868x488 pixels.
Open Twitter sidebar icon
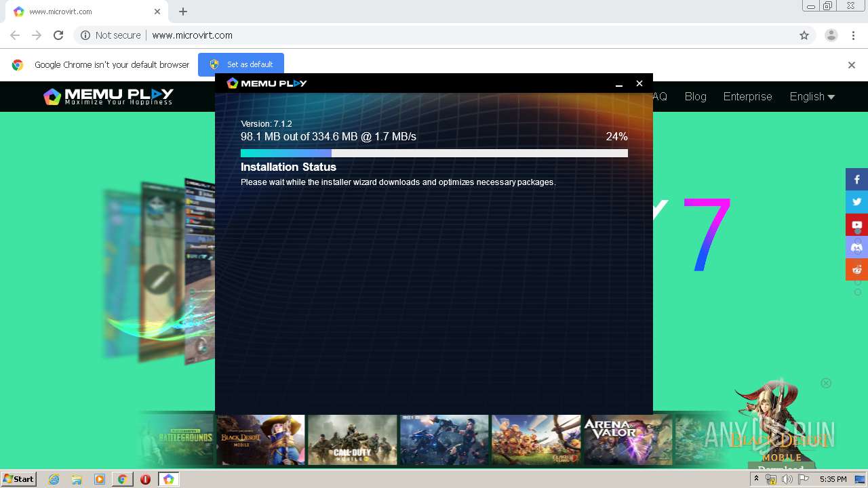pos(856,202)
